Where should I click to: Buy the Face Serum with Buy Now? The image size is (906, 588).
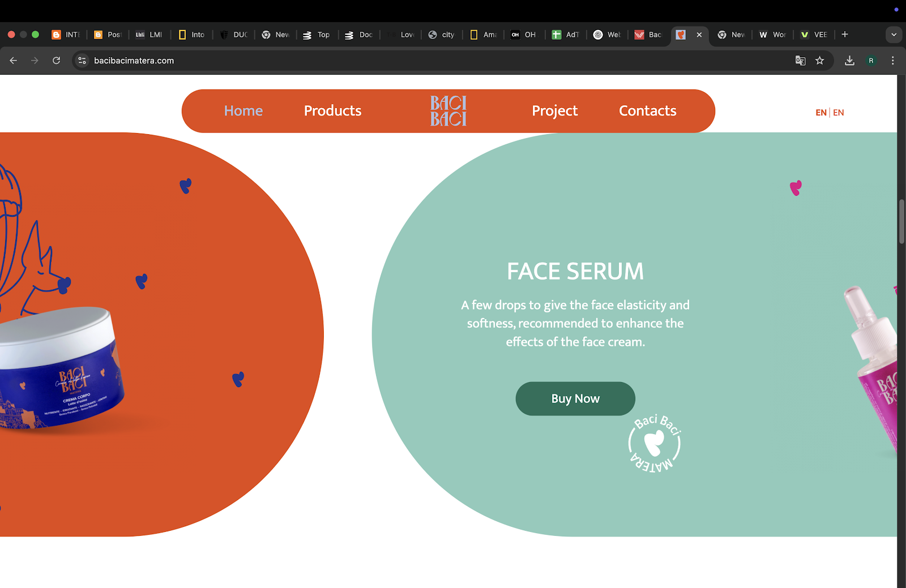pyautogui.click(x=575, y=399)
